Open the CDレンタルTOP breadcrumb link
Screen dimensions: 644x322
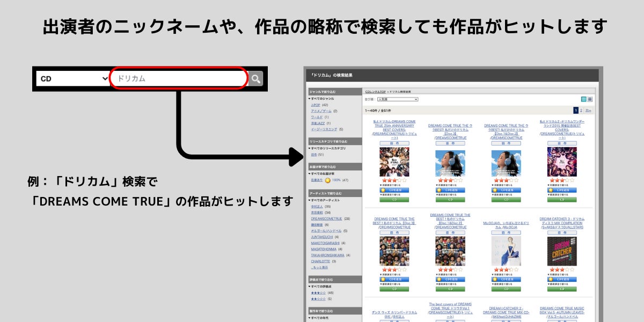[376, 92]
